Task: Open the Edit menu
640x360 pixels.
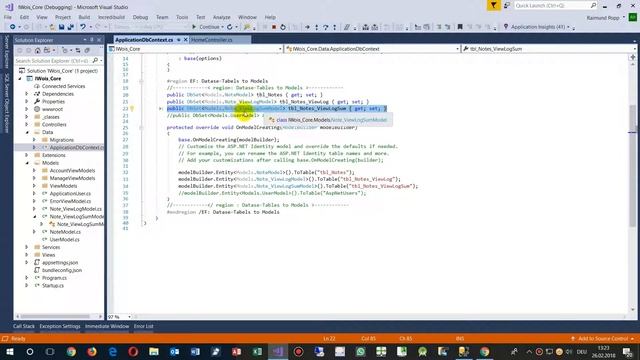Action: pos(24,17)
